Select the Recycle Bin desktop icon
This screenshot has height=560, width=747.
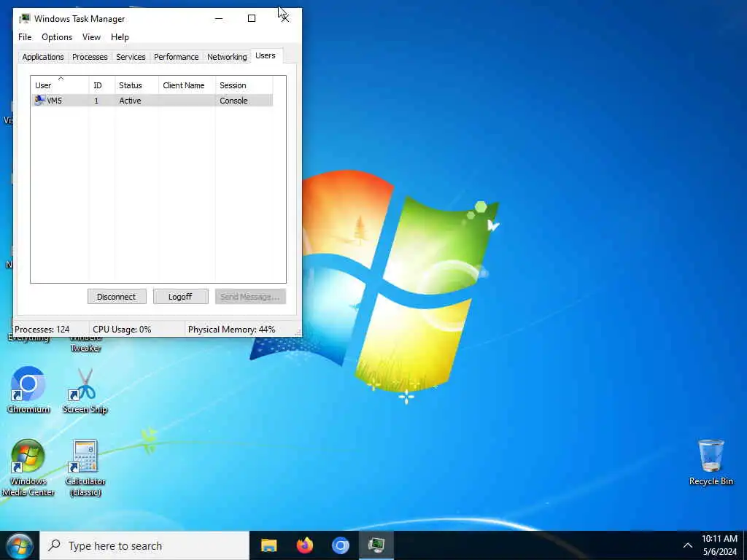(x=711, y=462)
